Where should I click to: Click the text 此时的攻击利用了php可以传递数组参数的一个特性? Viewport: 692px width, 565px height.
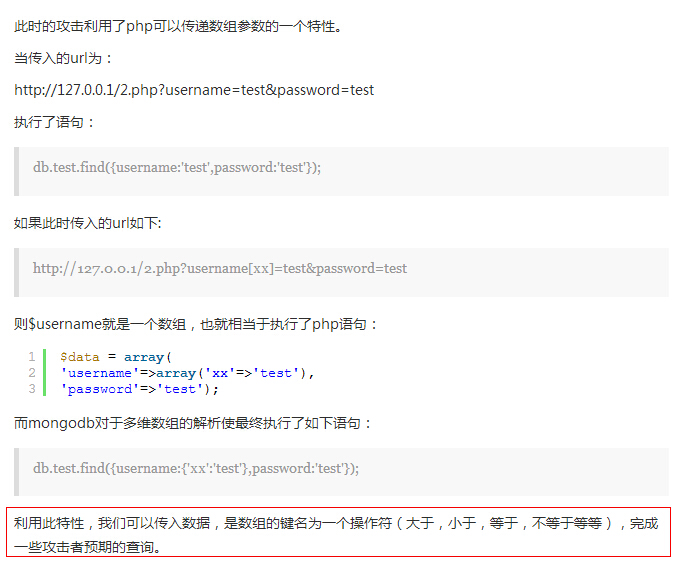pyautogui.click(x=178, y=26)
